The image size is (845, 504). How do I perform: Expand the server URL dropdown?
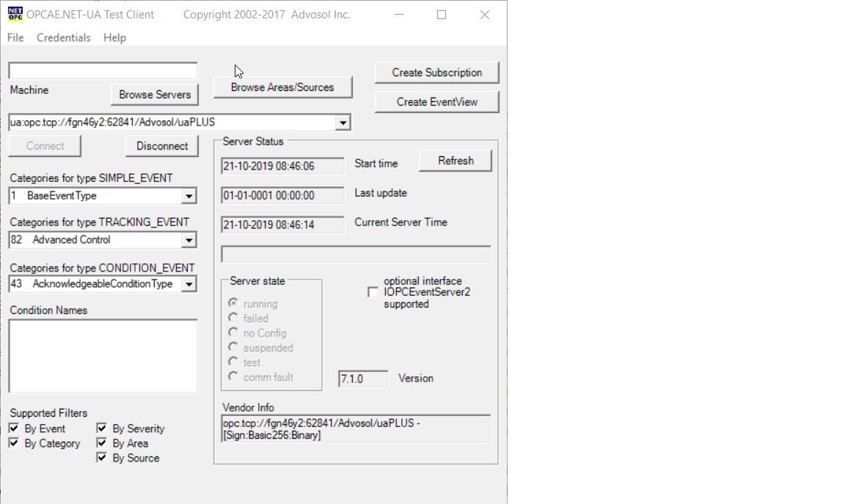point(343,123)
